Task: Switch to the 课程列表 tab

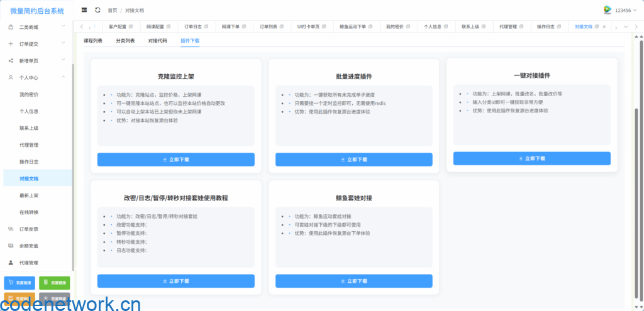Action: (x=93, y=40)
